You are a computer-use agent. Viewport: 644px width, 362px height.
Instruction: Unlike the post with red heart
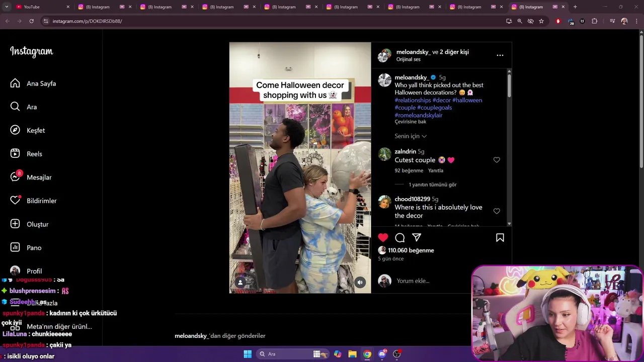[383, 237]
